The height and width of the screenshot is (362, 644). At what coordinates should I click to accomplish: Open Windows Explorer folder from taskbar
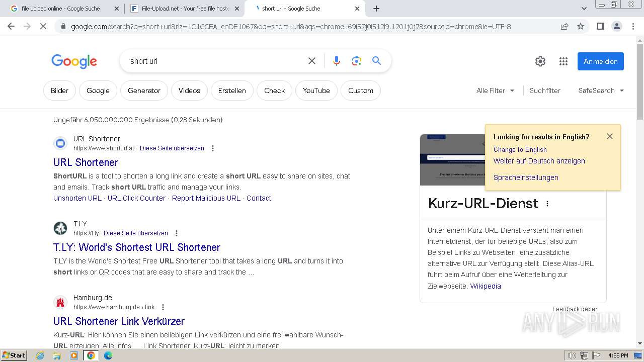tap(57, 355)
